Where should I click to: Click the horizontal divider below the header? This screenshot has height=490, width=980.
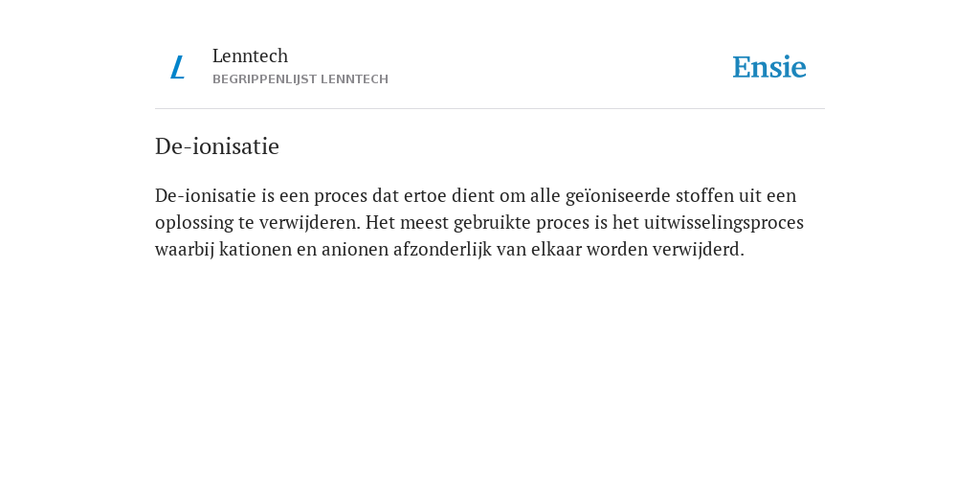tap(490, 109)
